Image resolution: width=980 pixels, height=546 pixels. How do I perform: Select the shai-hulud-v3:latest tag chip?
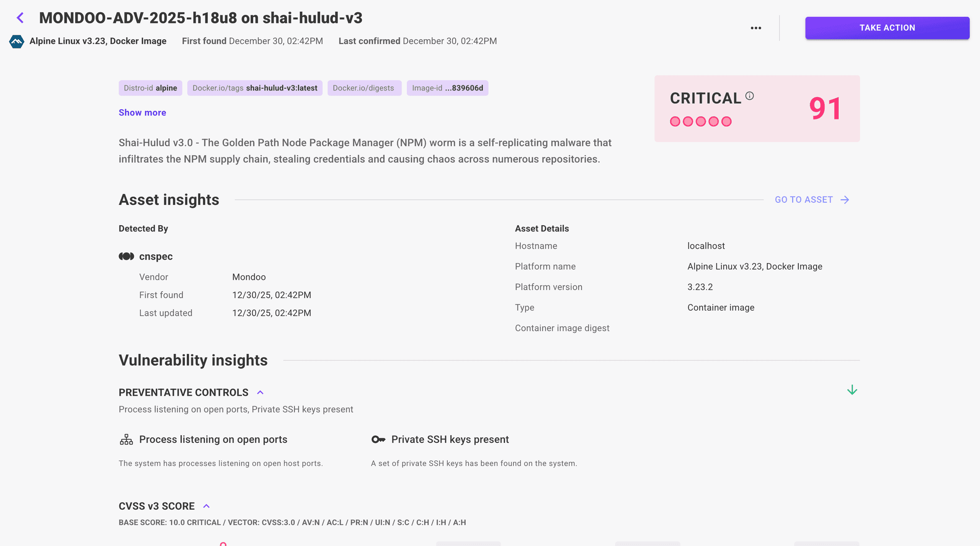click(254, 88)
